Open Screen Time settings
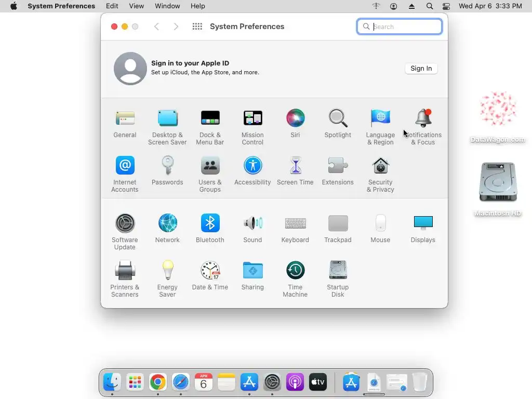The height and width of the screenshot is (399, 532). coord(295,170)
